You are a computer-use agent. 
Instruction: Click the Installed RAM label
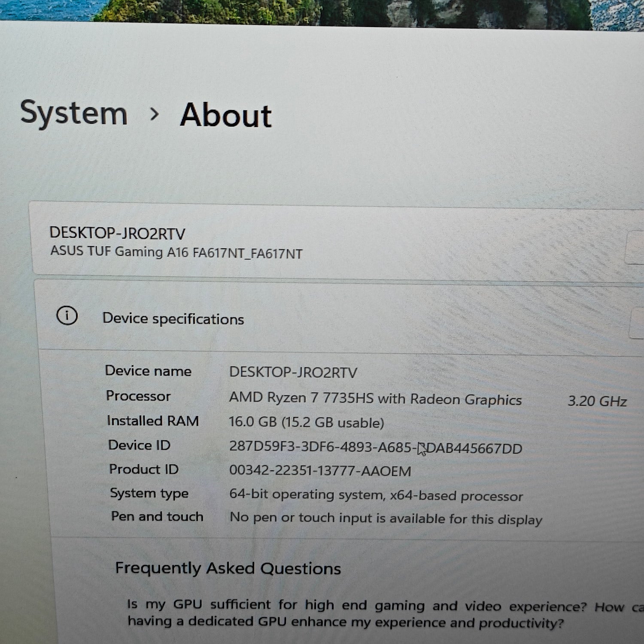click(x=153, y=421)
